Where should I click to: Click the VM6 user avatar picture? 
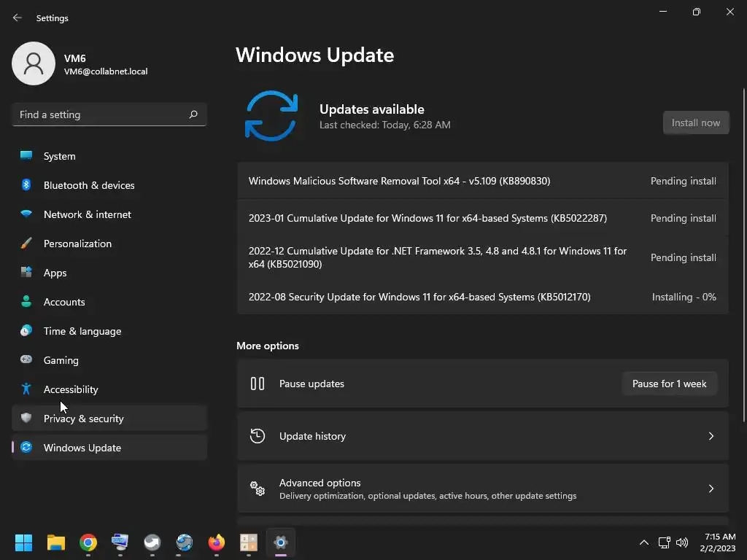click(x=34, y=63)
